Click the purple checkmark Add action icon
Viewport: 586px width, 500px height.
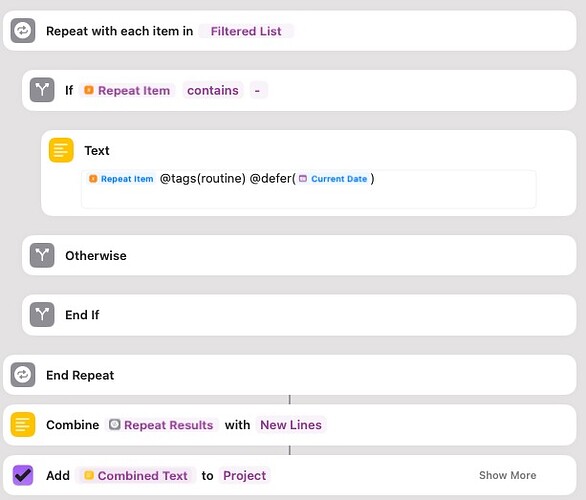[x=23, y=475]
